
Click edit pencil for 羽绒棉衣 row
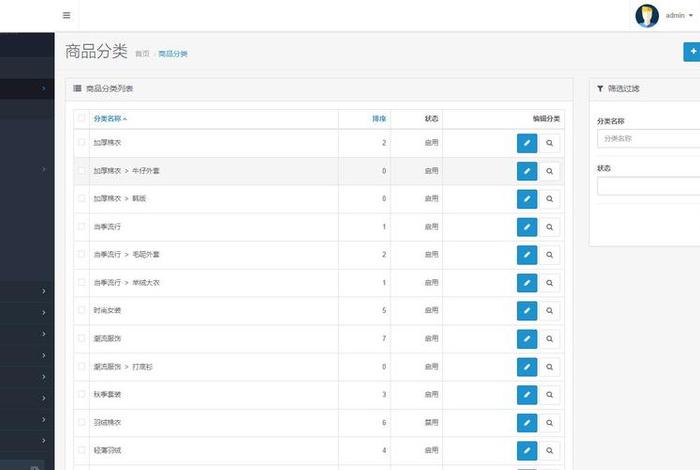coord(527,423)
